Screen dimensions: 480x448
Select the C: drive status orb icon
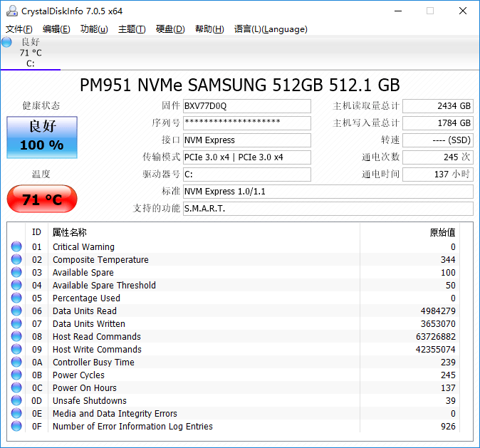[x=6, y=42]
